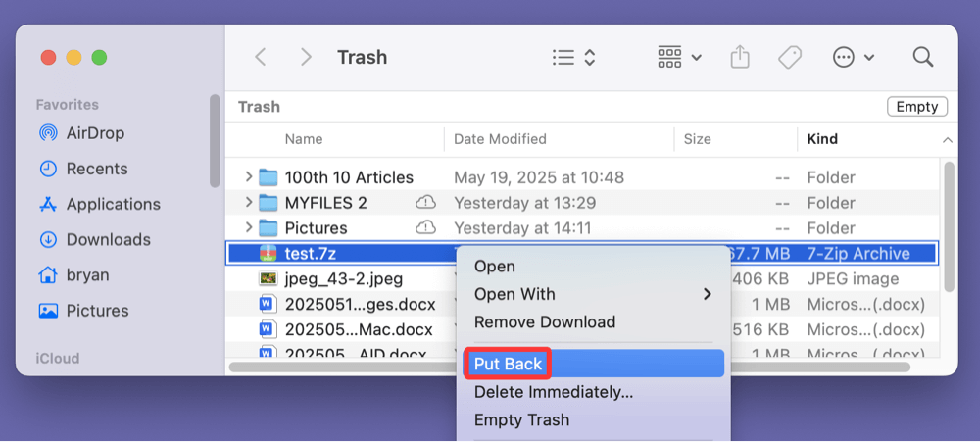Click the iCloud status icon for MYFILES 2

tap(425, 203)
